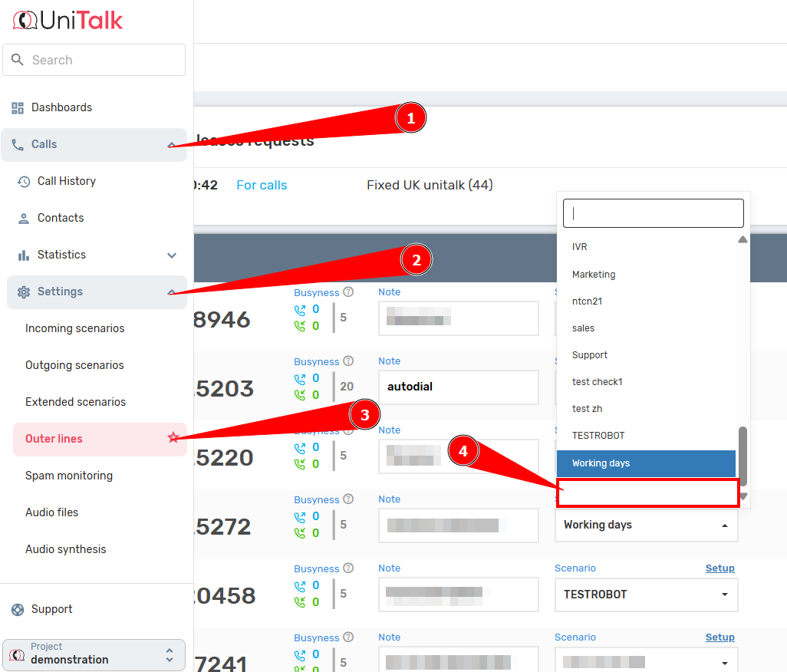Open the TESTROBOT scenario dropdown
Image resolution: width=787 pixels, height=672 pixels.
click(x=646, y=595)
